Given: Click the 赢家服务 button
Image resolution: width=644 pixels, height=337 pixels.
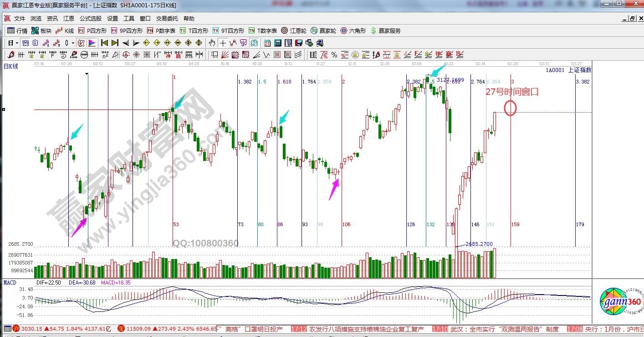Looking at the screenshot, I should click(386, 31).
